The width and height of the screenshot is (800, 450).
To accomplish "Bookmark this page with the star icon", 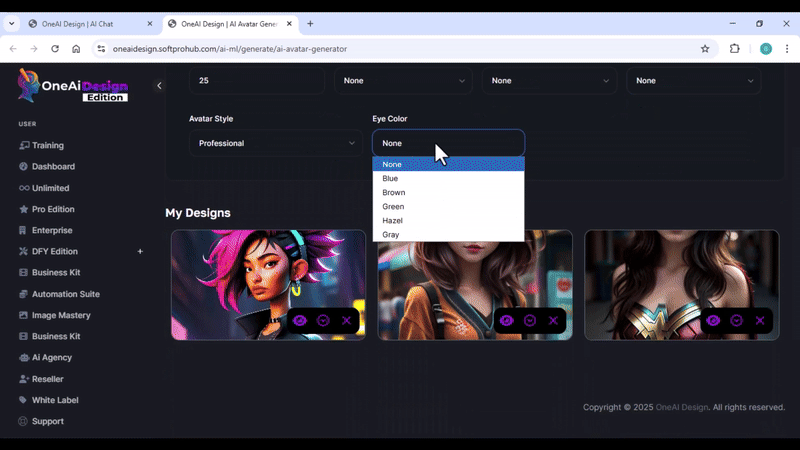I will click(x=705, y=48).
